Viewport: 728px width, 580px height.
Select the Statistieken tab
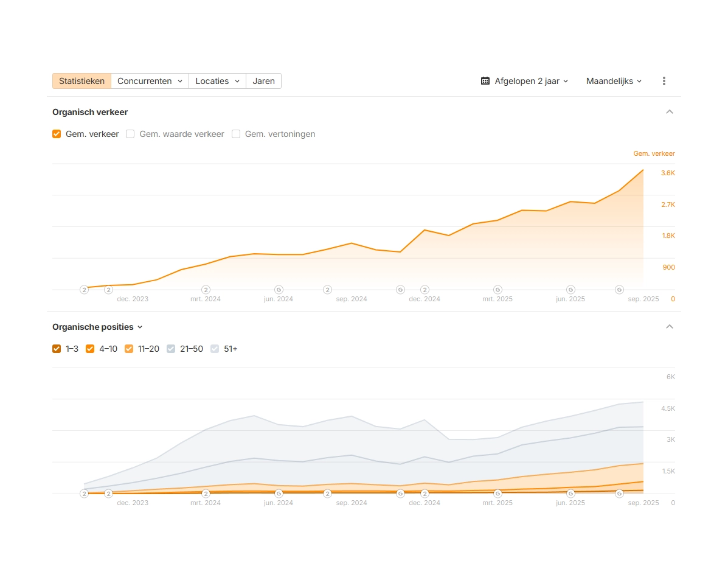point(81,81)
